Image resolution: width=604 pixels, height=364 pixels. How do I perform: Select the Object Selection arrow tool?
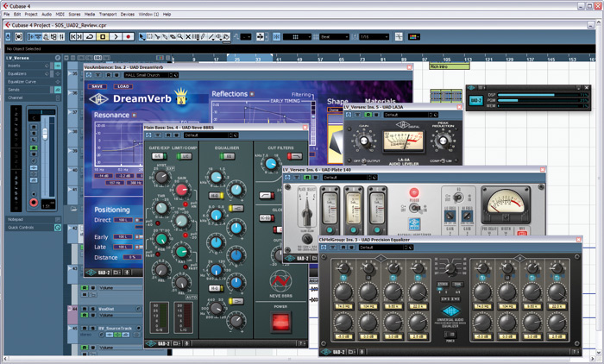(x=143, y=37)
